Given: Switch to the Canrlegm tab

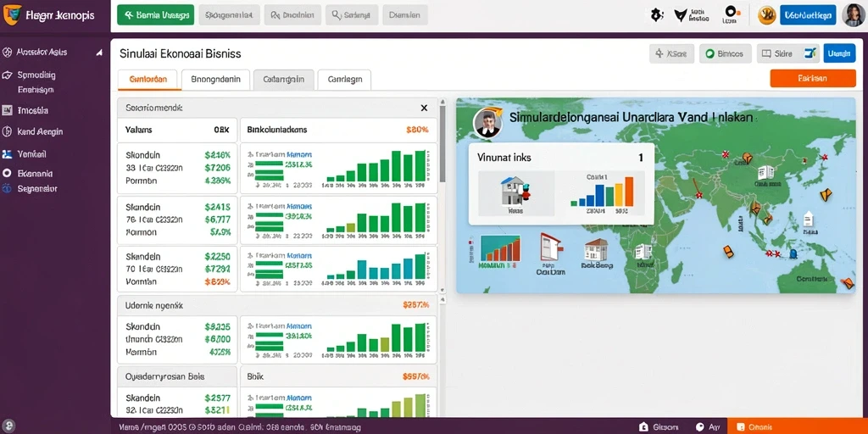Looking at the screenshot, I should click(345, 79).
